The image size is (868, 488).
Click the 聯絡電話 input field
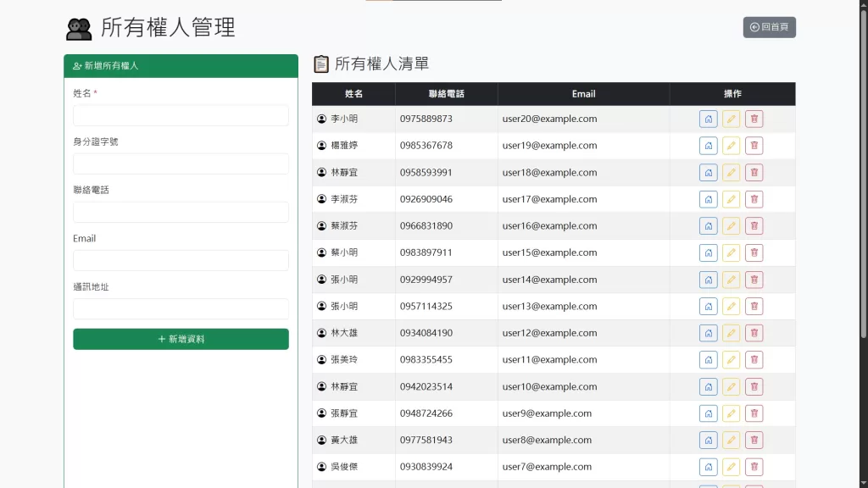tap(181, 212)
